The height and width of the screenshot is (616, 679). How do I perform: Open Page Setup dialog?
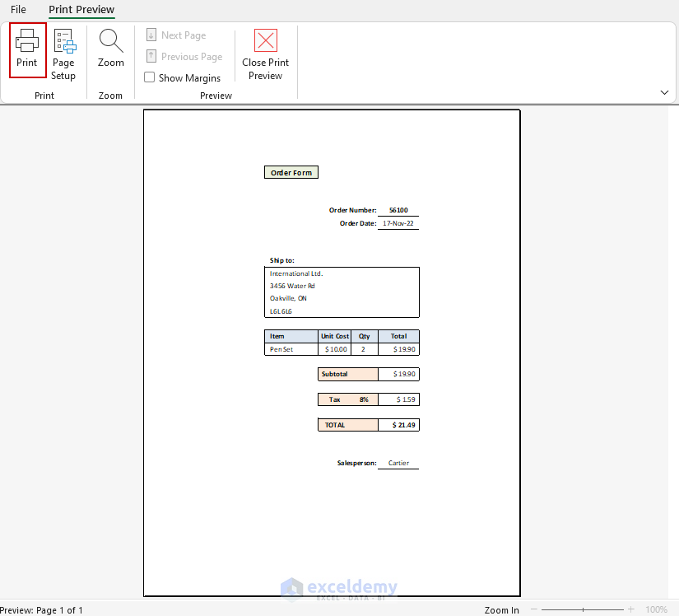click(63, 54)
